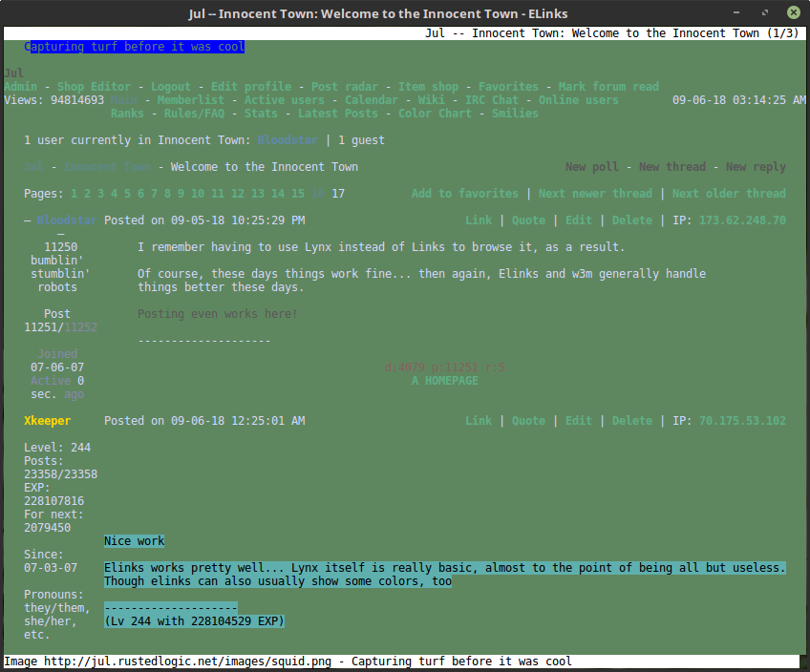Open Xkeeper's user profile

[47, 421]
